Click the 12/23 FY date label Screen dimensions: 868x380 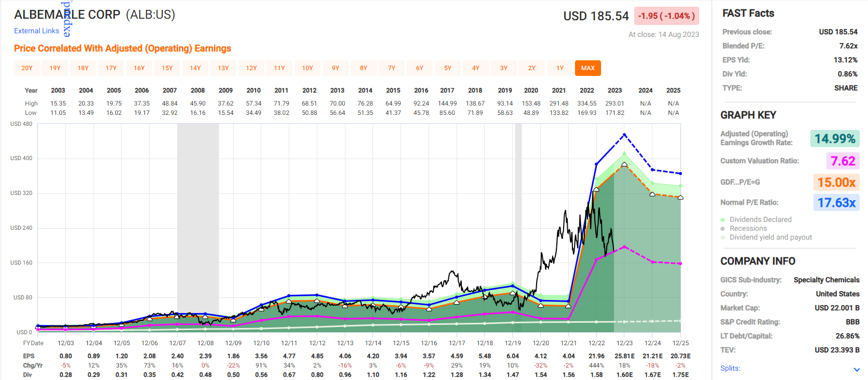624,343
